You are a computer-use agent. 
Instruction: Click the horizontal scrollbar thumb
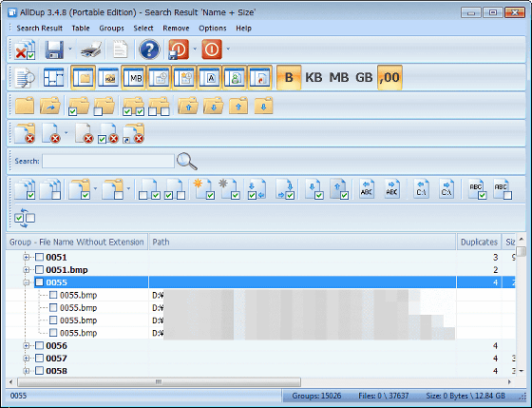[159, 381]
